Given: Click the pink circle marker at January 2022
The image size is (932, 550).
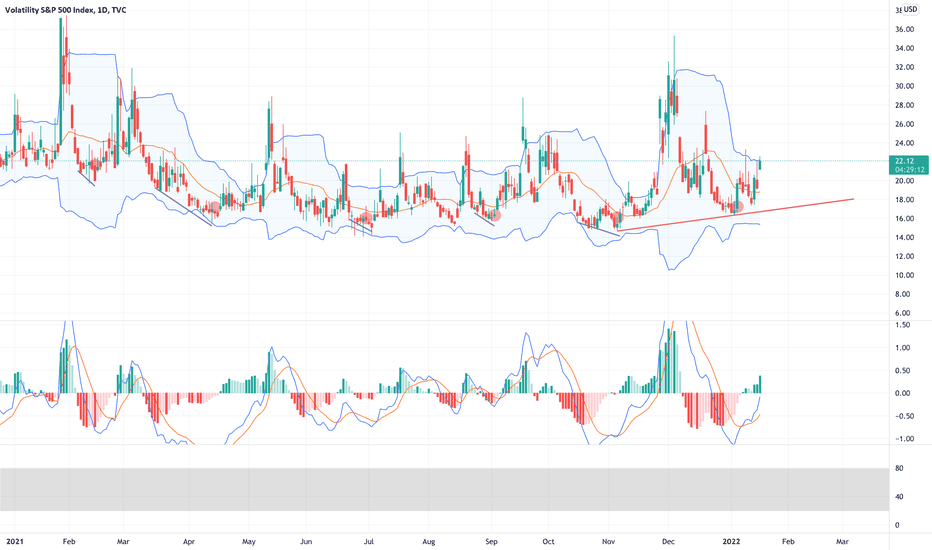Looking at the screenshot, I should [x=738, y=208].
